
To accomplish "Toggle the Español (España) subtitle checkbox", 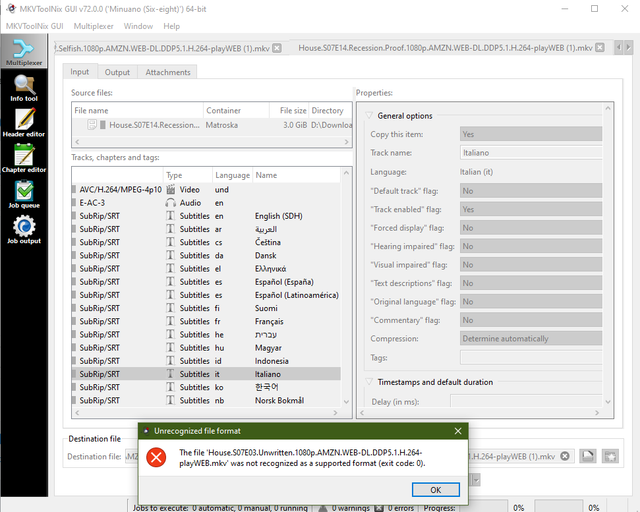I will tap(74, 282).
